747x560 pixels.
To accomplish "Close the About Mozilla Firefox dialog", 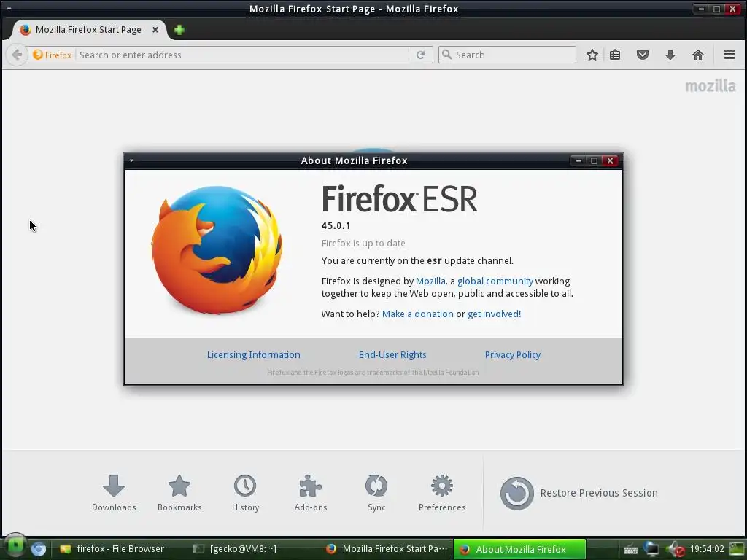I will pos(610,160).
